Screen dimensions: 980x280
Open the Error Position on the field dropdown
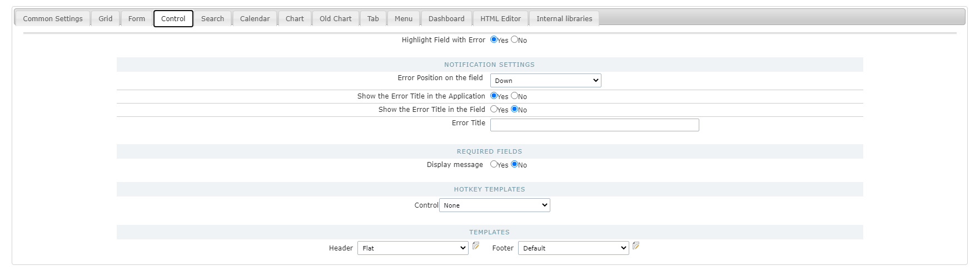[545, 81]
